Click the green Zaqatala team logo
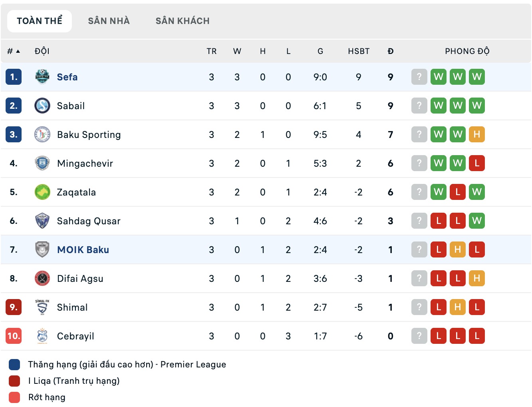 click(x=42, y=192)
